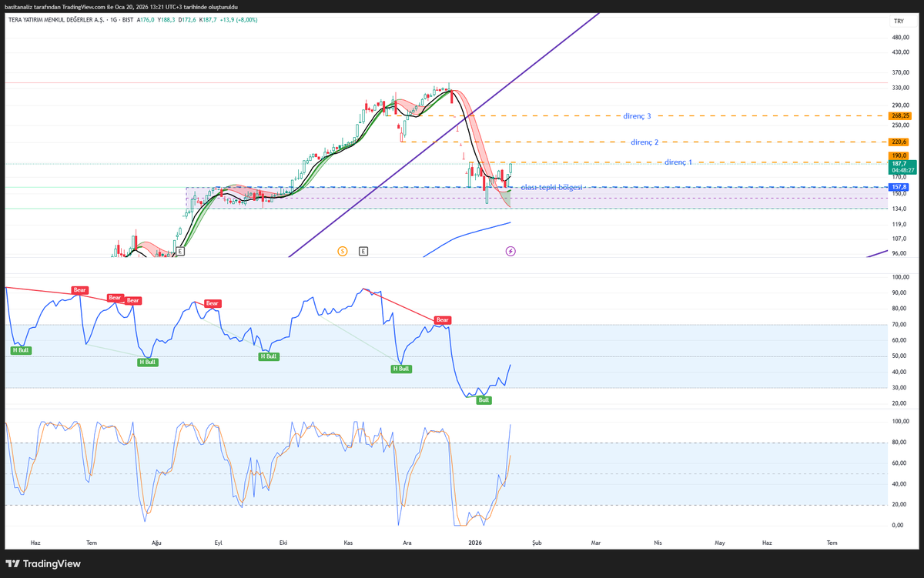This screenshot has height=578, width=924.
Task: Click the olası tepki bölgesi label
Action: click(x=551, y=187)
